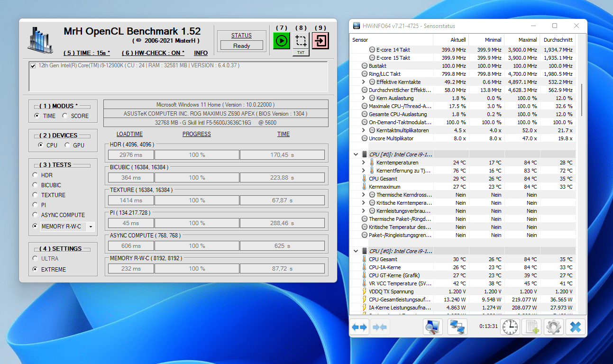Click the networked computers icon in HWiNFO
This screenshot has width=613, height=364.
click(457, 327)
